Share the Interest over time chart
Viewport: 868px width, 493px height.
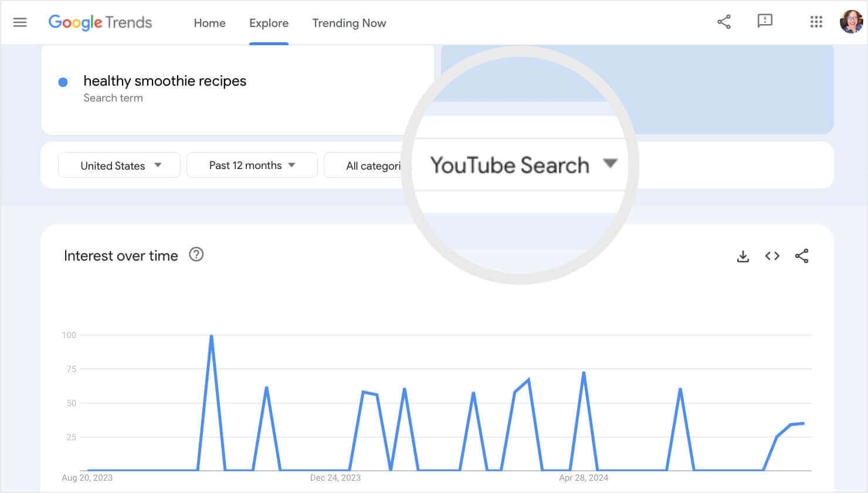pos(802,256)
